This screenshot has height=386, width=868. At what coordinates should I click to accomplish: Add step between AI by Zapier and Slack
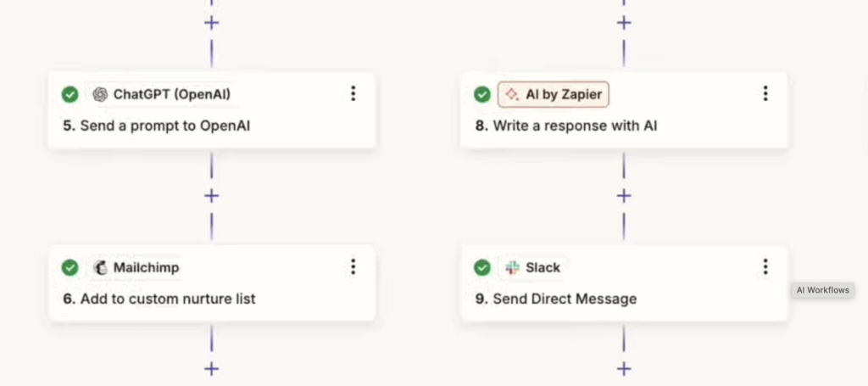tap(624, 196)
